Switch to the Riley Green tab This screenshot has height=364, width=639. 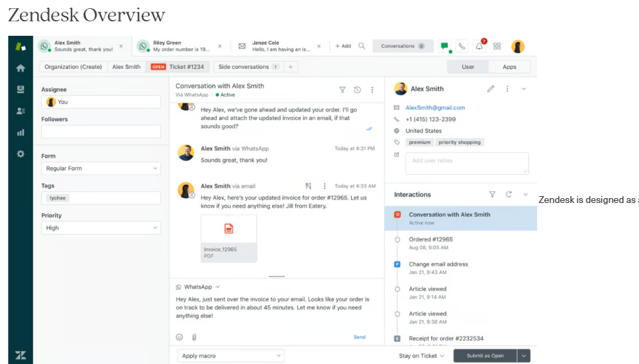coord(181,46)
